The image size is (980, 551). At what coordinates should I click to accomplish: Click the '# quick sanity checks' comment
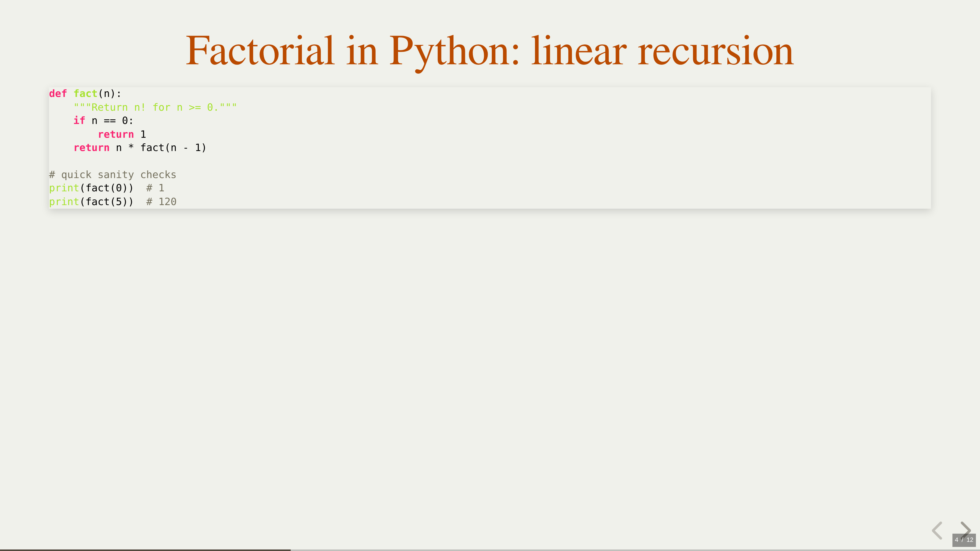[x=113, y=175]
